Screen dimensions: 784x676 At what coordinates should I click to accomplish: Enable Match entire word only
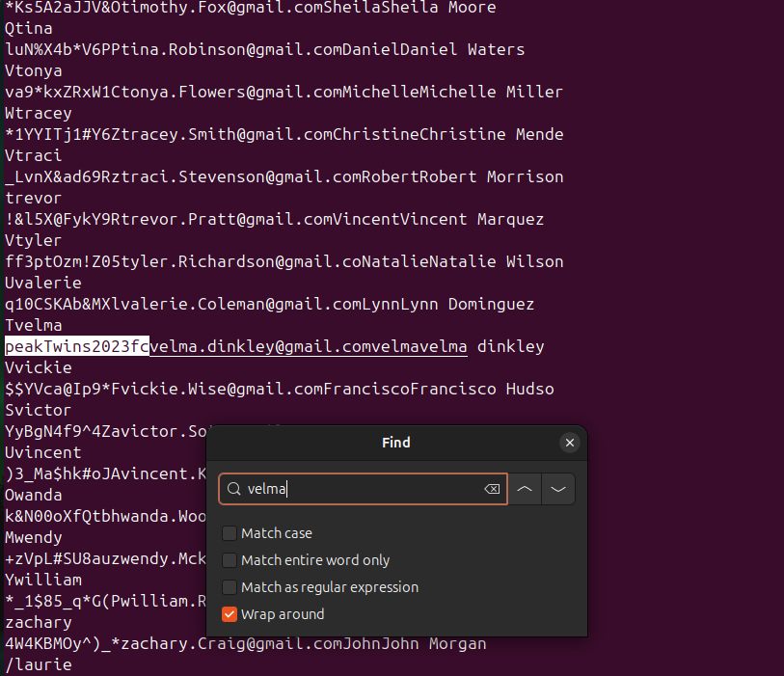point(230,560)
